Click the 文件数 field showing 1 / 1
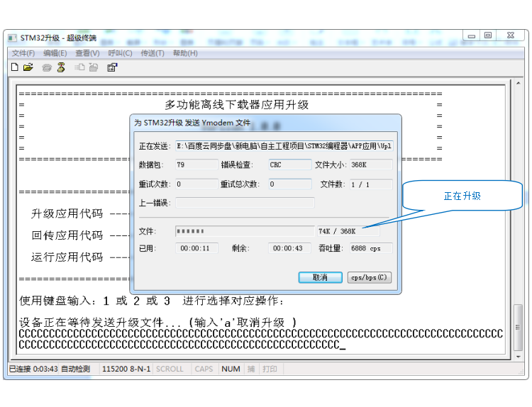 tap(371, 184)
